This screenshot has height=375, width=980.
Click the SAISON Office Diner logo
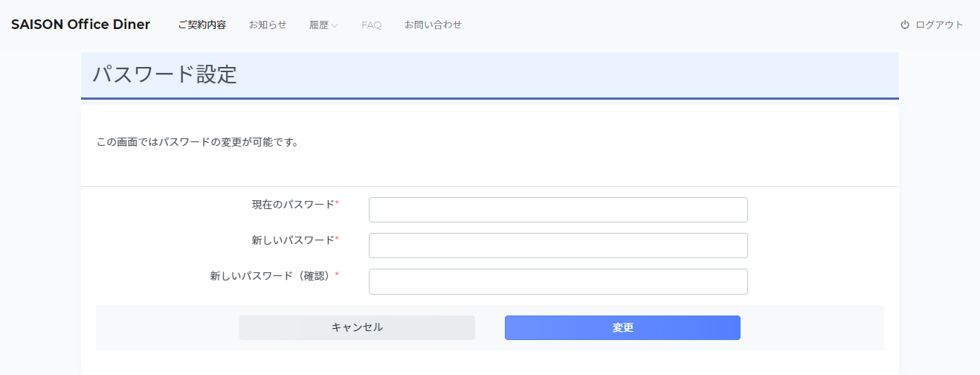[80, 25]
